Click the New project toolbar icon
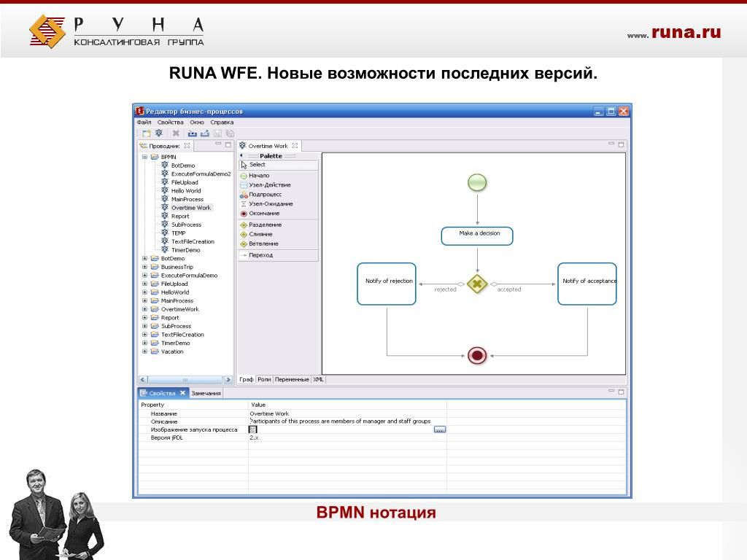This screenshot has height=560, width=747. click(x=146, y=134)
